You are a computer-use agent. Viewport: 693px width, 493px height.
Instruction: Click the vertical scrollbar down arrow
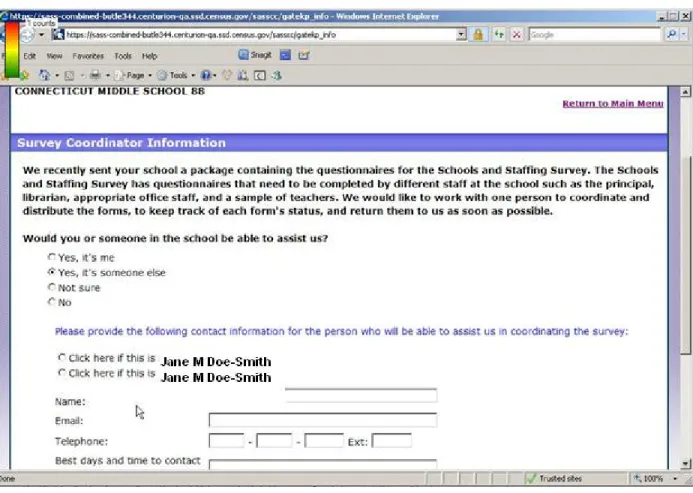[685, 463]
